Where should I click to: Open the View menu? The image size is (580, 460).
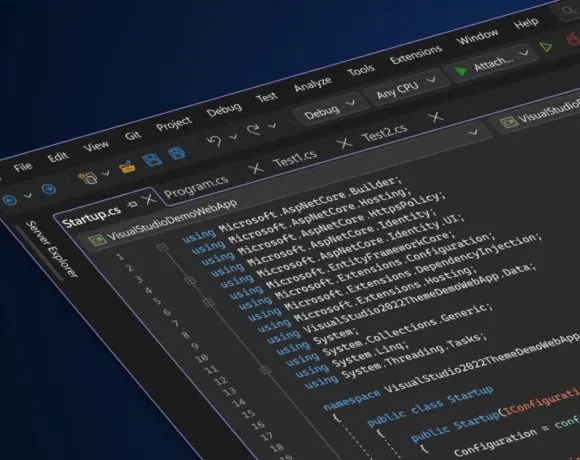point(96,146)
